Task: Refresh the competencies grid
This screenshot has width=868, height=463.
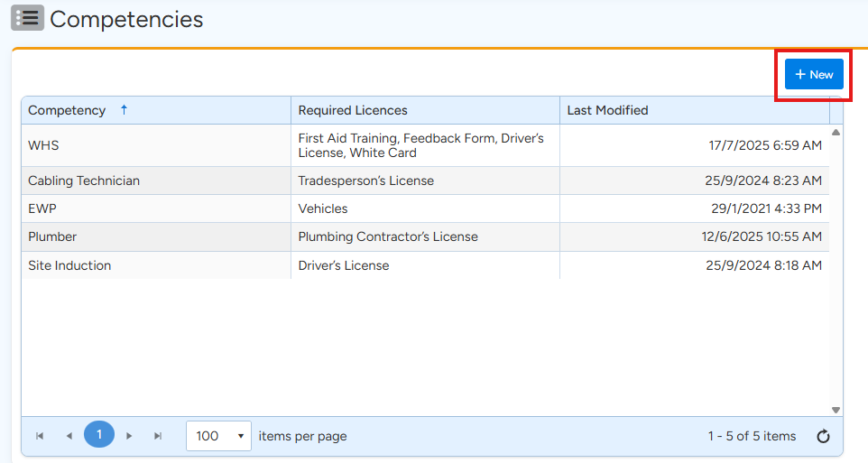Action: [823, 437]
